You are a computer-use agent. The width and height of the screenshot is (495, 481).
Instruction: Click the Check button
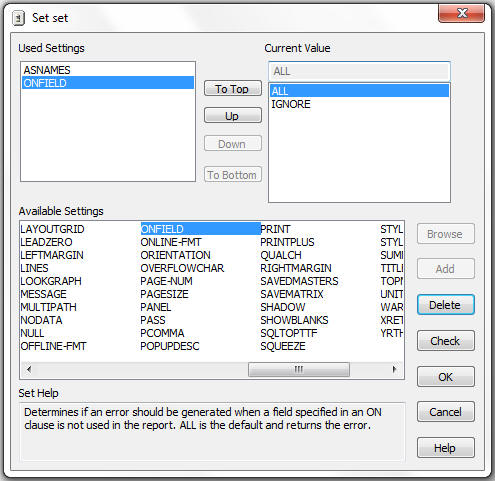pos(446,341)
